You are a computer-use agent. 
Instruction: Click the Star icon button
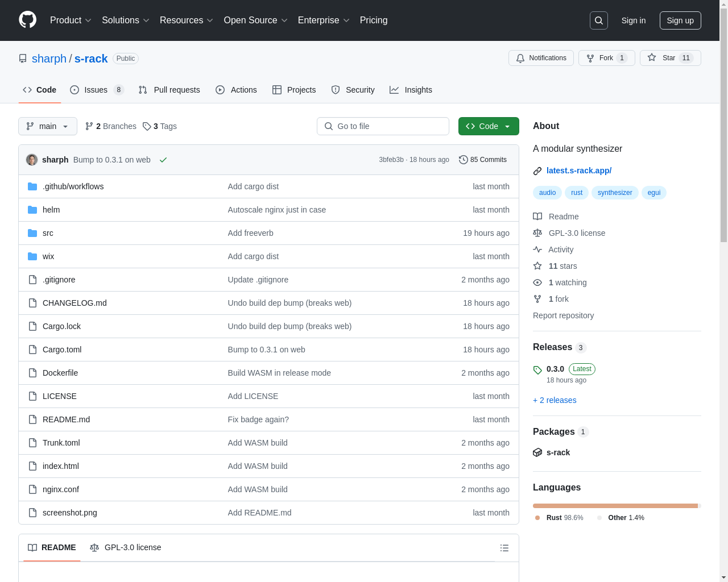point(652,57)
